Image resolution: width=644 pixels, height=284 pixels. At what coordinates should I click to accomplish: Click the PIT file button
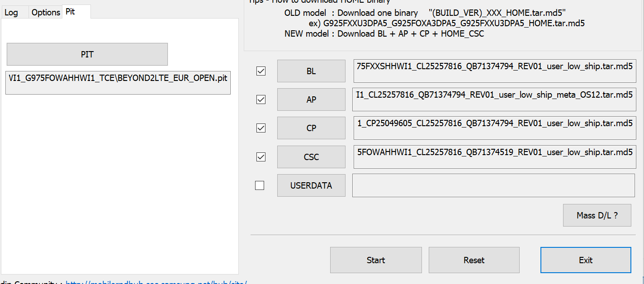click(x=87, y=54)
